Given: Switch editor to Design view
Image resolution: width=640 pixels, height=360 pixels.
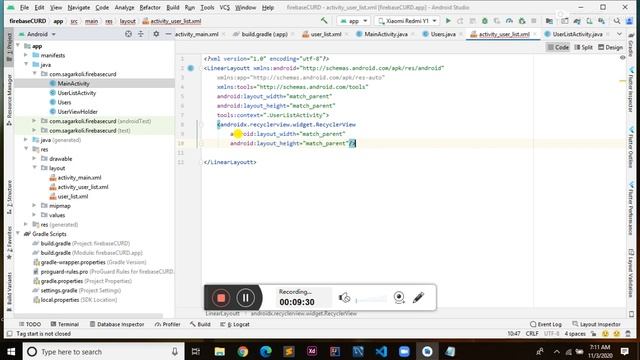Looking at the screenshot, I should [x=610, y=47].
